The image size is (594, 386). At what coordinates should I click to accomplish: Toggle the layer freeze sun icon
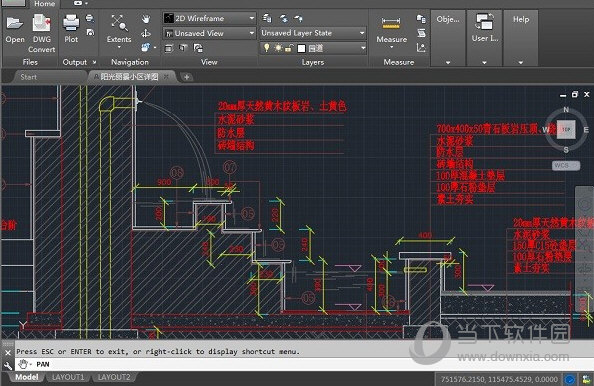[x=278, y=48]
